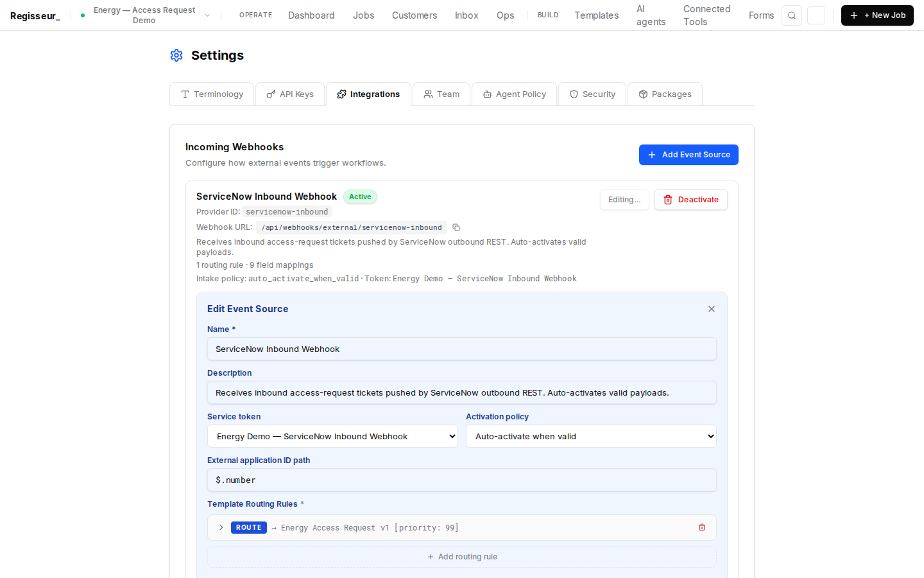Viewport: 924px width, 578px height.
Task: Open the Agent Policy tab
Action: [x=514, y=94]
